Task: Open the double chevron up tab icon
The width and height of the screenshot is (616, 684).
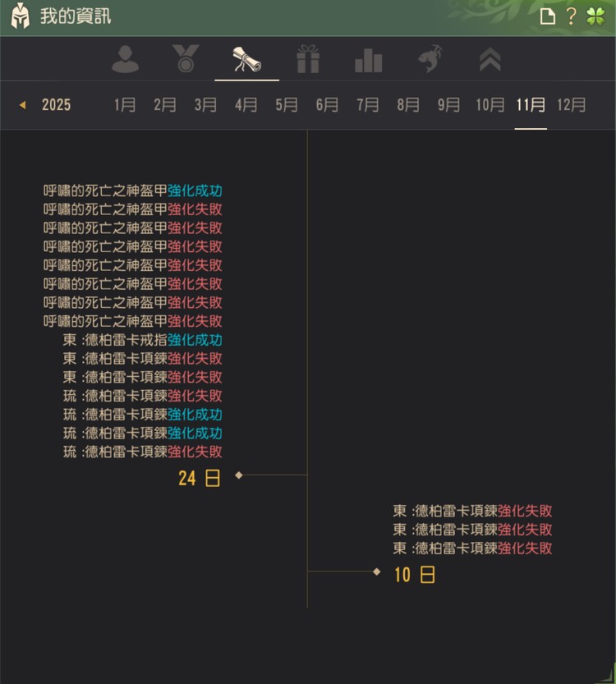Action: pos(490,59)
